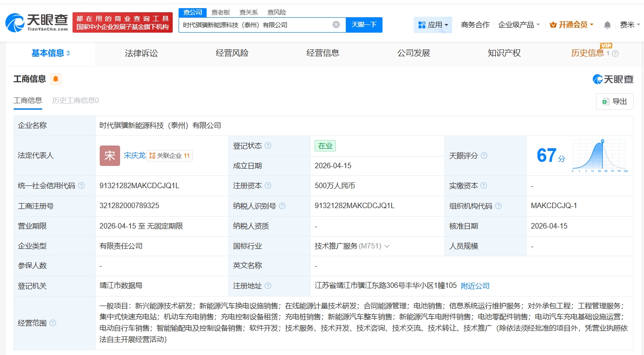This screenshot has height=355, width=644.
Task: Click help icon beside 统一社会信用代码
Action: (x=82, y=186)
